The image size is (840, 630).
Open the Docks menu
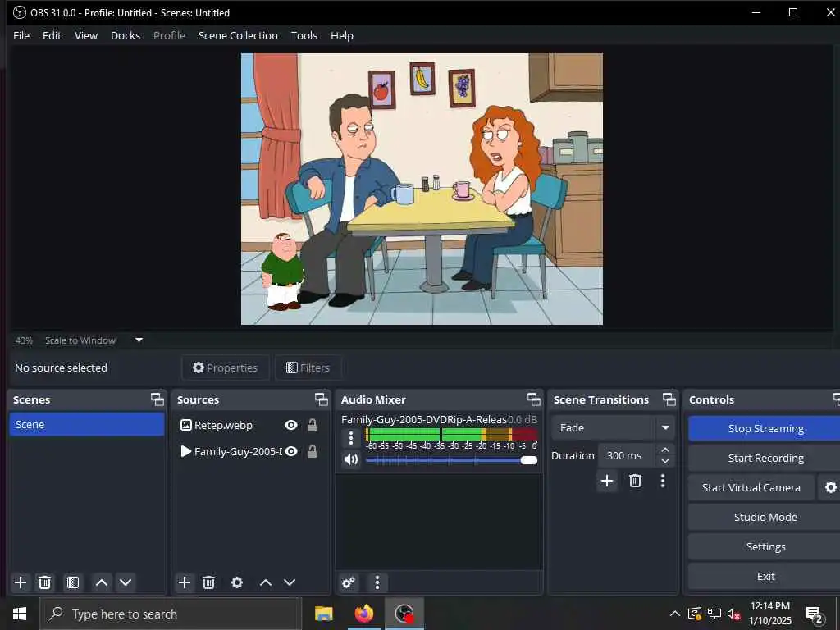point(126,35)
